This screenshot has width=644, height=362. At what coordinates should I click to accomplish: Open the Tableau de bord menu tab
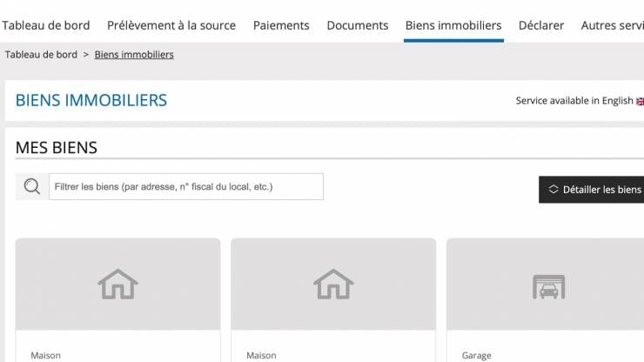[x=45, y=25]
